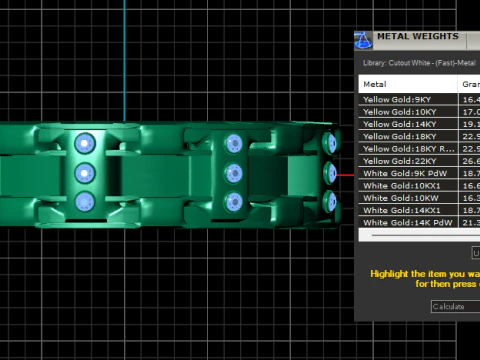Select the Yellow Gold:14KY row
This screenshot has height=360, width=480.
419,124
